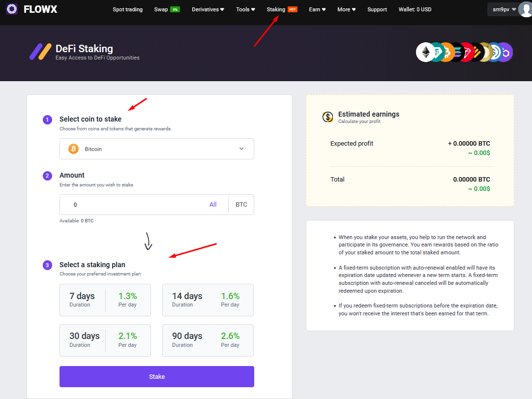Click the Bitcoin icon in the coin selector
Screen dimensions: 532x399
[x=73, y=149]
